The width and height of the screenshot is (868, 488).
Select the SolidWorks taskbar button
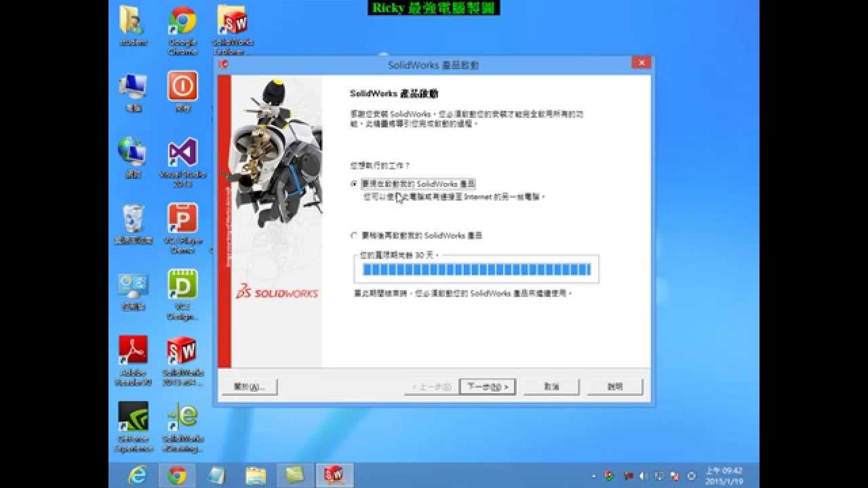(x=334, y=475)
